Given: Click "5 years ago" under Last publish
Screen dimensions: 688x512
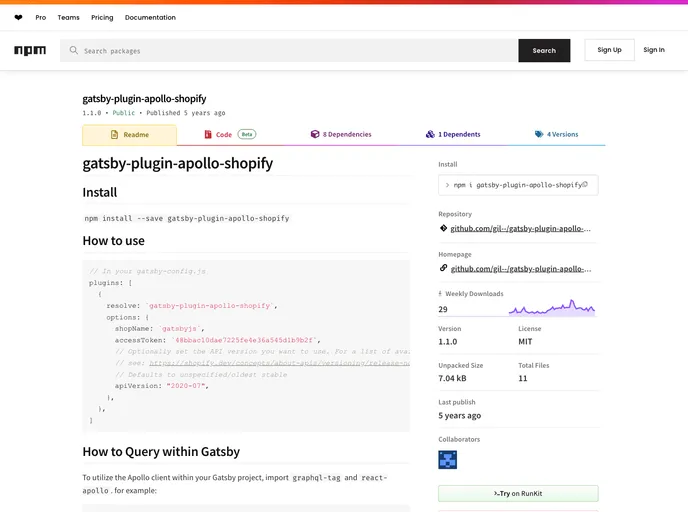Looking at the screenshot, I should coord(459,415).
